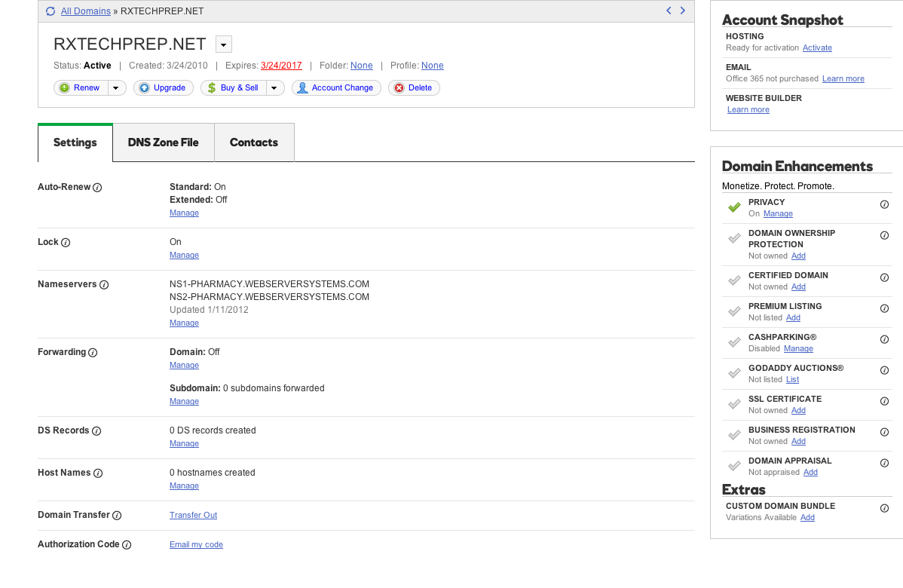Open the Renew dropdown arrow
This screenshot has height=588, width=903.
[116, 87]
